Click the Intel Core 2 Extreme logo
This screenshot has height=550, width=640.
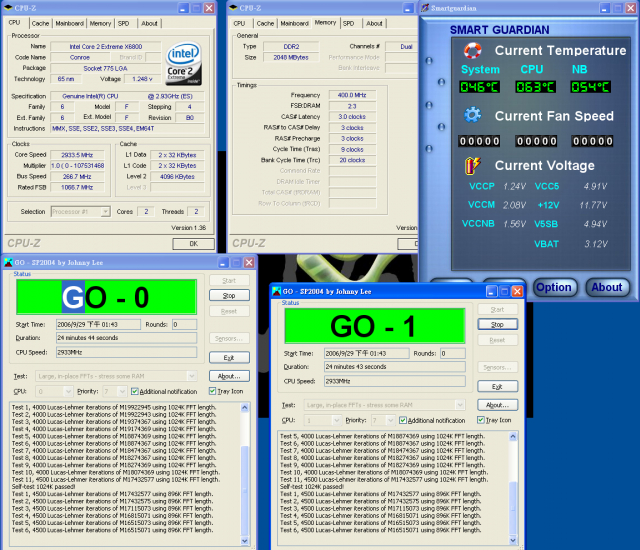point(183,64)
